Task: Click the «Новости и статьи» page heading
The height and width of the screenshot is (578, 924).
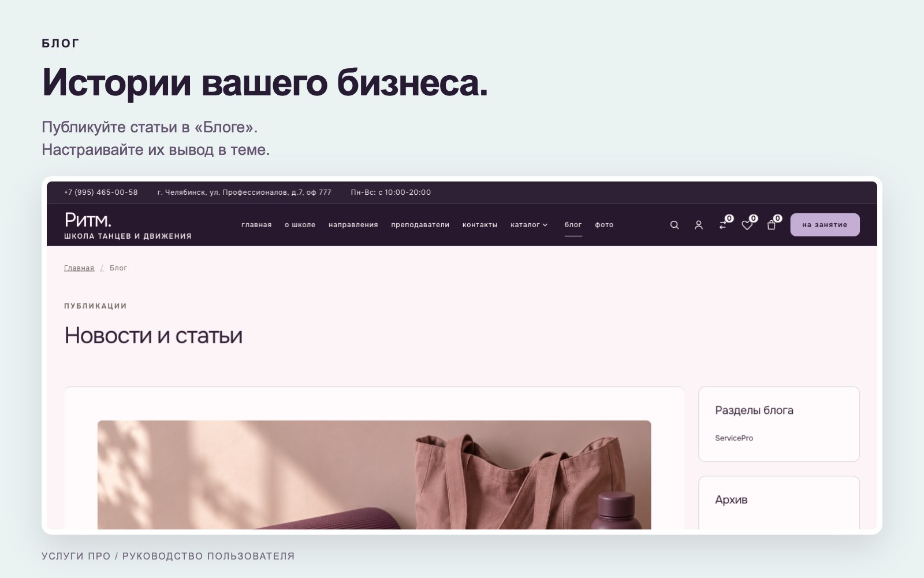Action: [x=154, y=335]
